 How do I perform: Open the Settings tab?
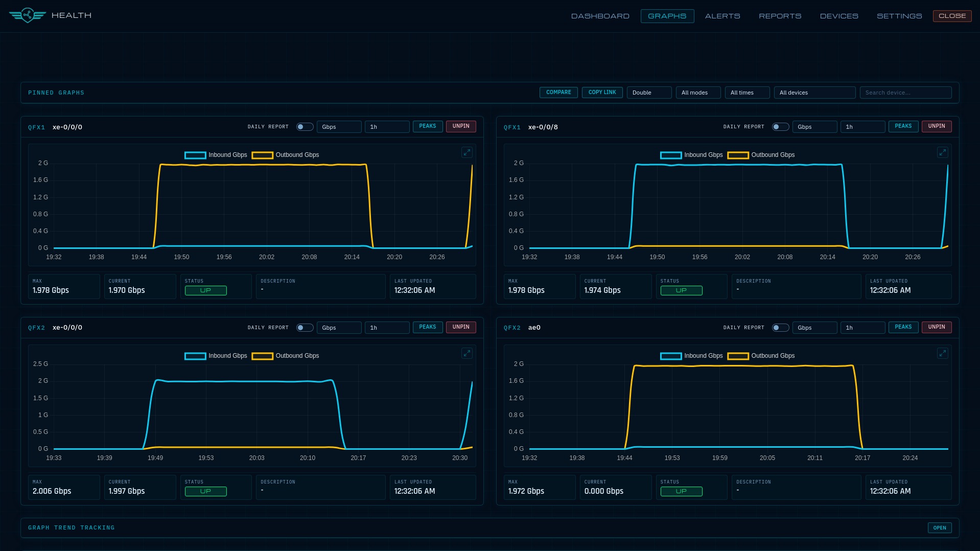899,16
